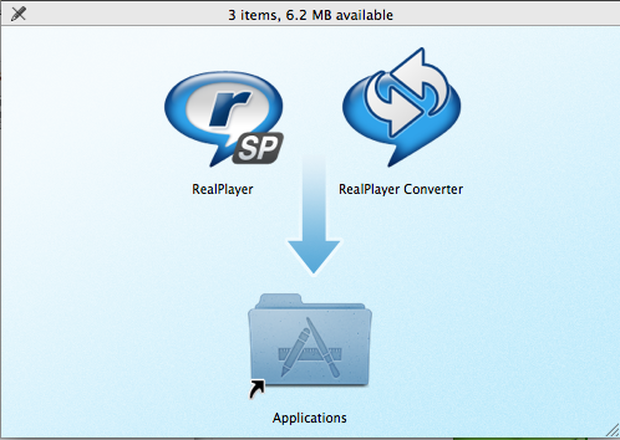Click the "RealPlayer Converter" file name label
Screen dimensions: 620x440
pyautogui.click(x=401, y=189)
